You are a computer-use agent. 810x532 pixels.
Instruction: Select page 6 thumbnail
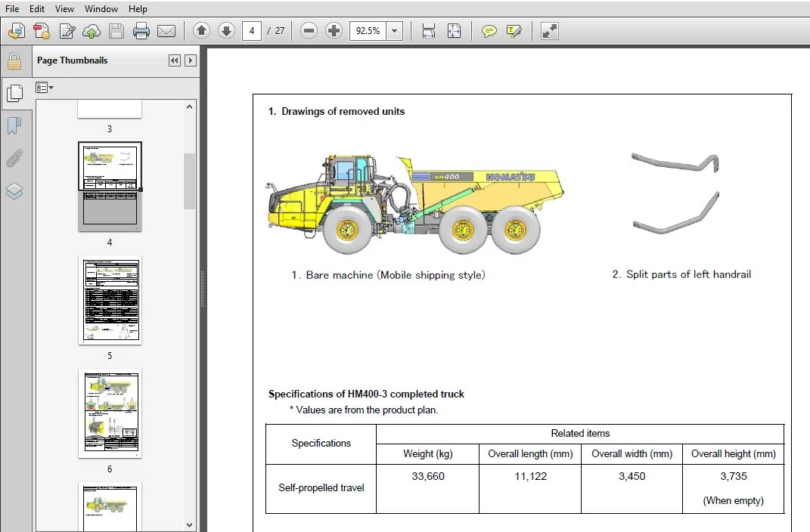click(110, 413)
